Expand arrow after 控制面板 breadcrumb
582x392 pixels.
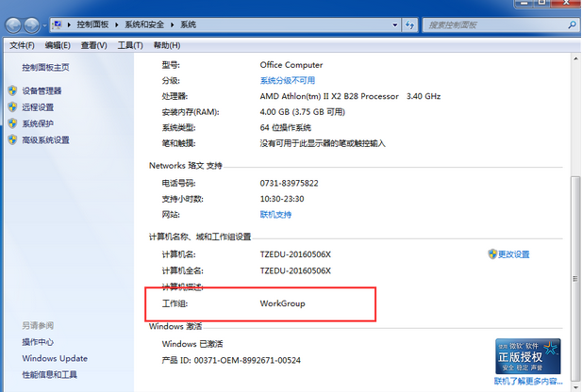click(117, 24)
